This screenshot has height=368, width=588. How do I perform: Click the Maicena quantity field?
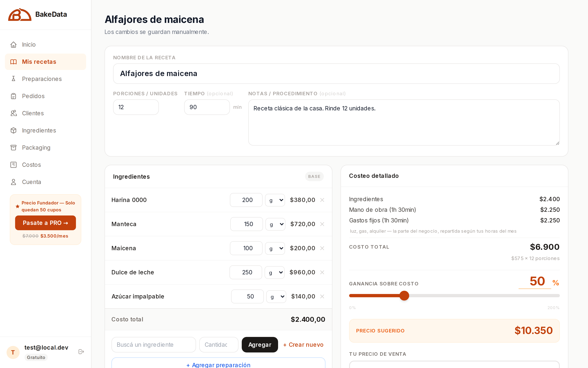[x=246, y=248]
